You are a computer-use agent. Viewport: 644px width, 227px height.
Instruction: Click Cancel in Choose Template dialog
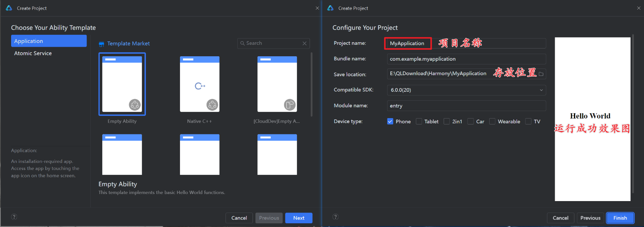pos(239,218)
